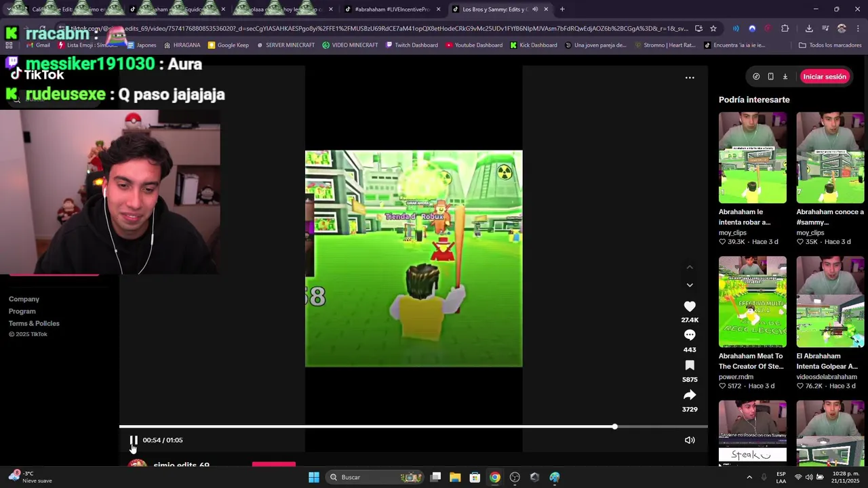Click the Company footer link

coord(24,299)
